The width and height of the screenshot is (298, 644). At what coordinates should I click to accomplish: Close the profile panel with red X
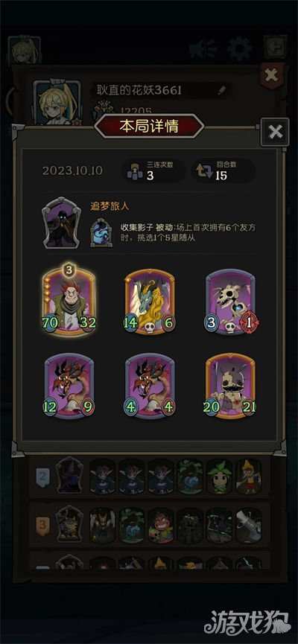tap(272, 75)
